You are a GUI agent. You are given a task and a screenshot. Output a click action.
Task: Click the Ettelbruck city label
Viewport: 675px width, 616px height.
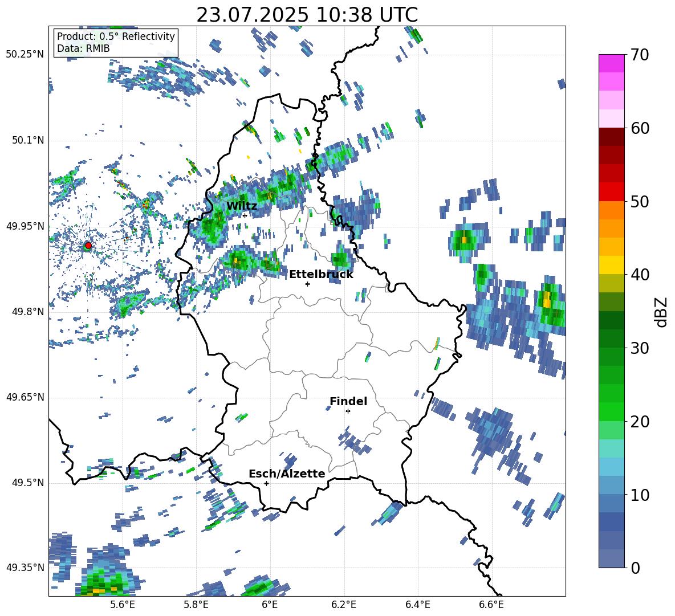click(x=321, y=275)
